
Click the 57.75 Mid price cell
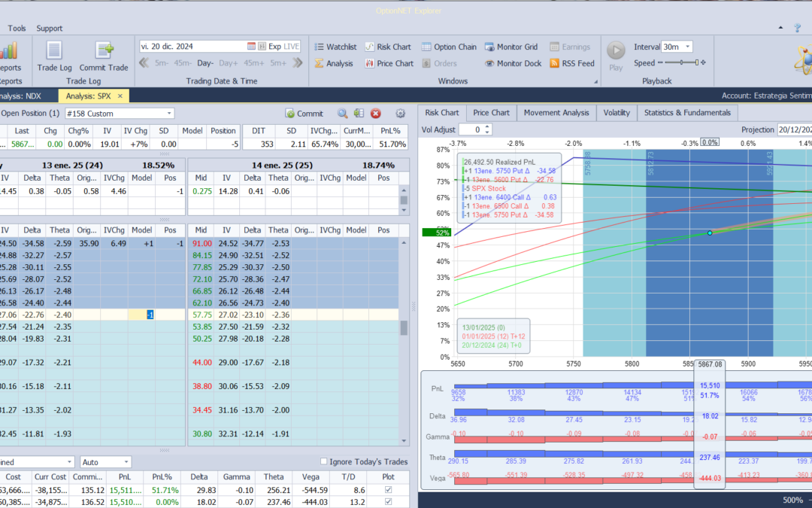pos(201,315)
